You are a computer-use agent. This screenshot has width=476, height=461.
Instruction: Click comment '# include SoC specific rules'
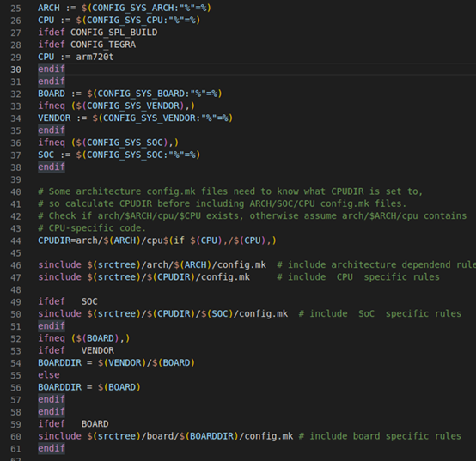point(380,314)
